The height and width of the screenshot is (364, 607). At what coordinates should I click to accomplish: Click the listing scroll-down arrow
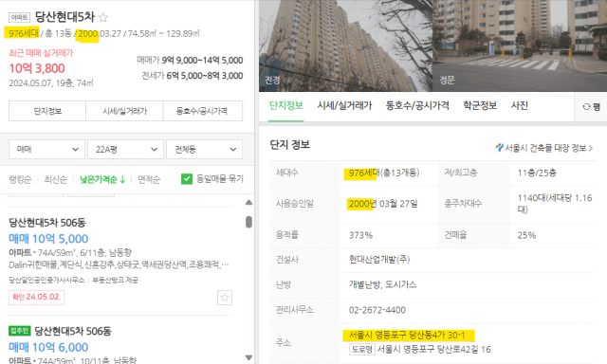pos(248,357)
